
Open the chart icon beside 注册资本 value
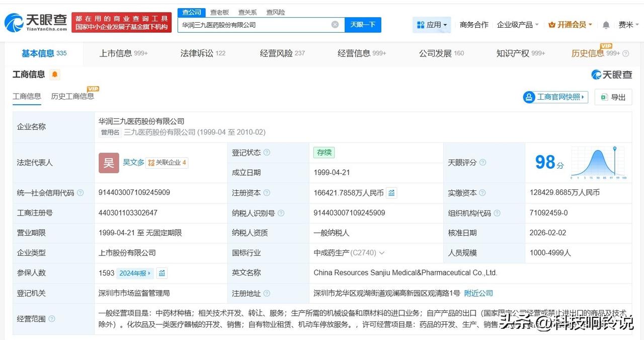(391, 192)
